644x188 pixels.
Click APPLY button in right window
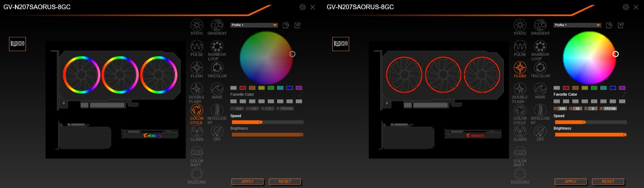coord(571,181)
